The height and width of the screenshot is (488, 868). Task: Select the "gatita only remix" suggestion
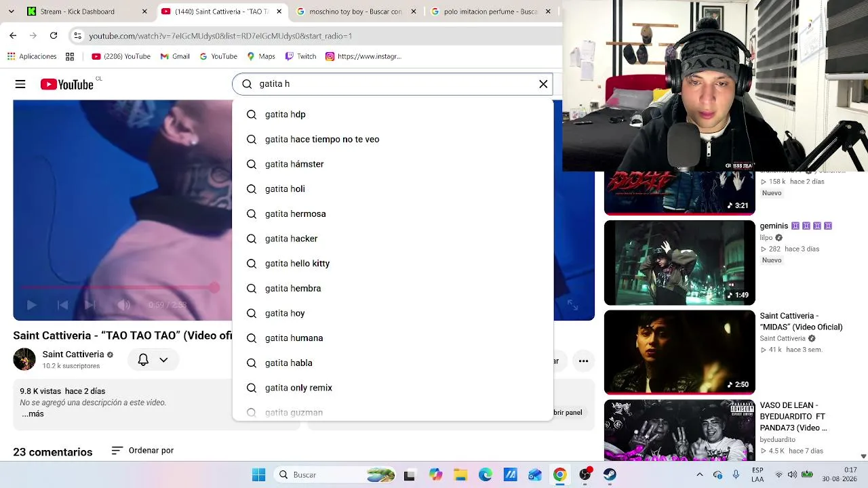tap(393, 388)
